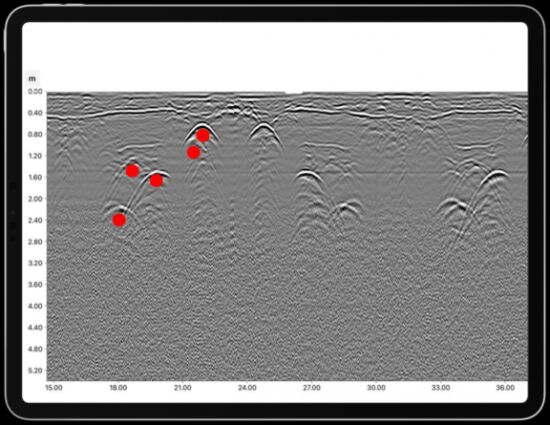Click the 0.00 depth axis label

click(x=35, y=92)
